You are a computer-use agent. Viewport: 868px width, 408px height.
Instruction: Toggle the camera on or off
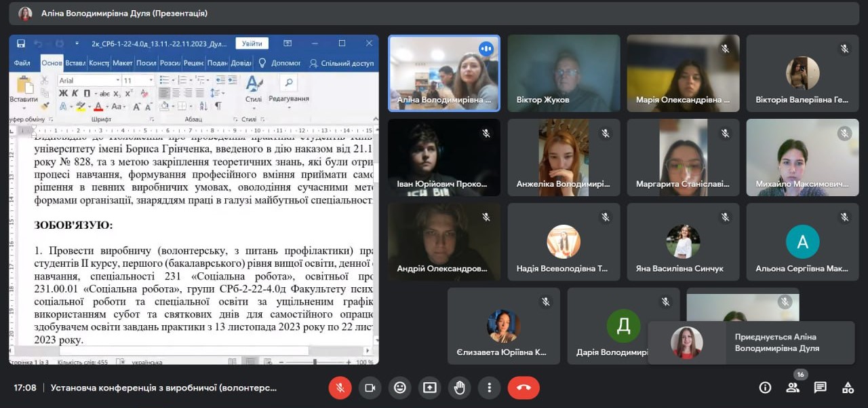coord(370,388)
